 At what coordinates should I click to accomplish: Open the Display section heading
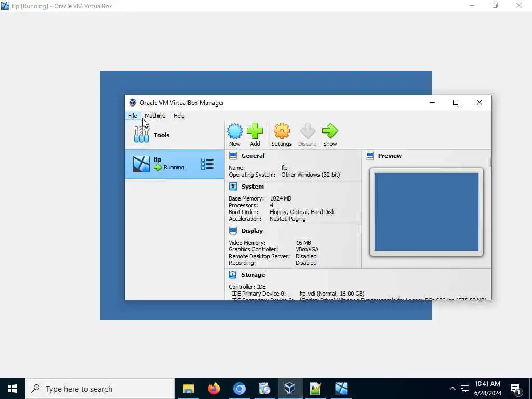click(252, 230)
